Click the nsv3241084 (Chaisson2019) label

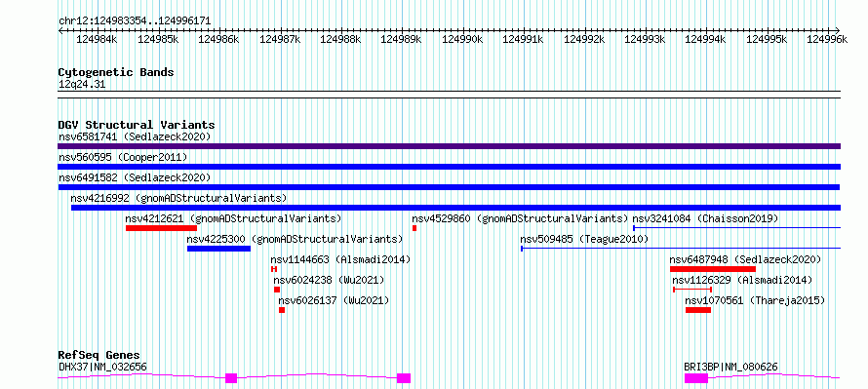click(705, 218)
